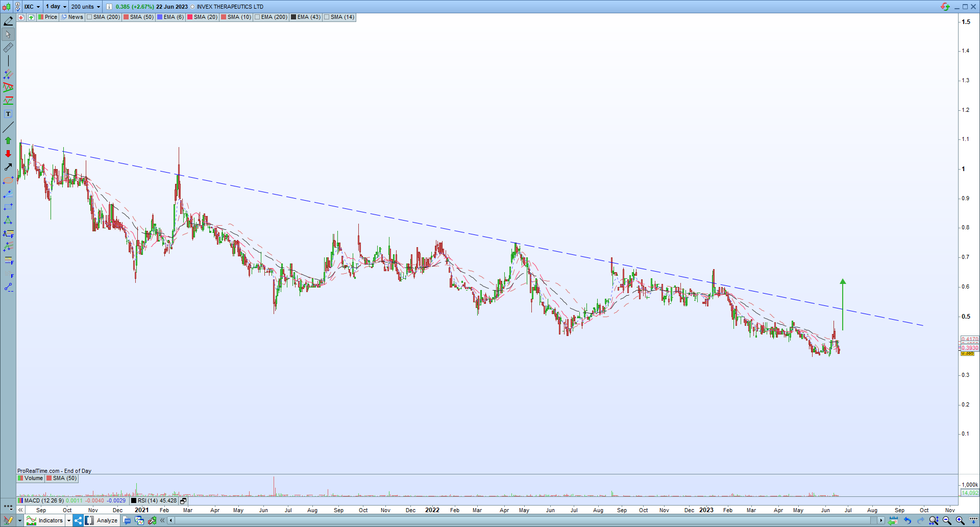Open the chart comments speech-bubble icon
Image resolution: width=980 pixels, height=527 pixels.
point(127,520)
